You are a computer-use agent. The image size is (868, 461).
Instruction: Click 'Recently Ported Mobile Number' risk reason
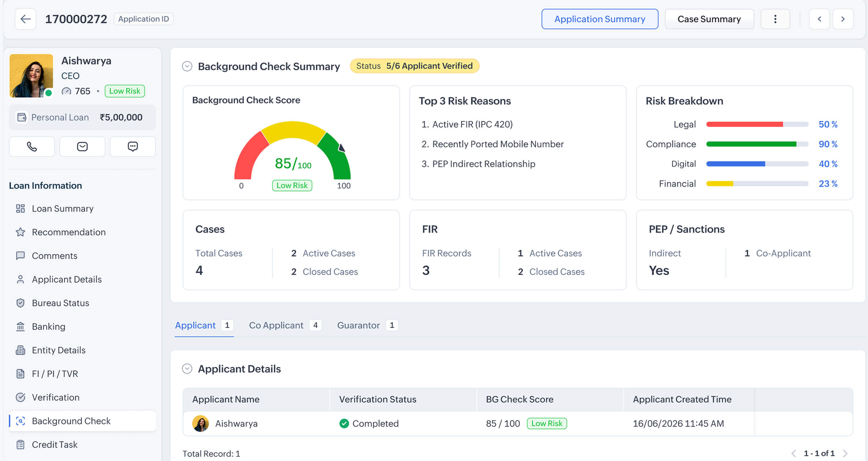tap(498, 144)
